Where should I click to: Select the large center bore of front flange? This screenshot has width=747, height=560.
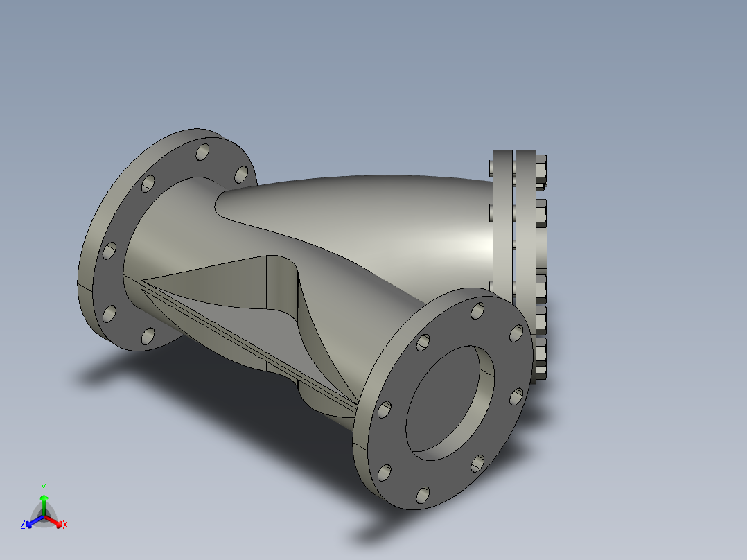click(x=450, y=403)
